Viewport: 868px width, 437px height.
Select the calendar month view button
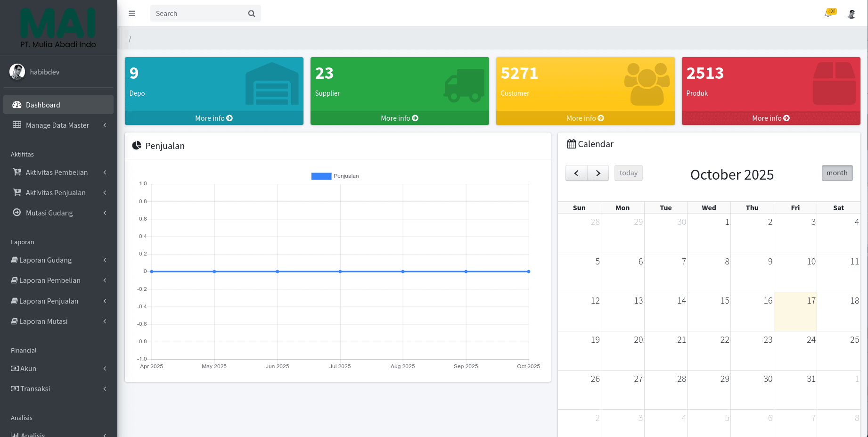pos(837,173)
